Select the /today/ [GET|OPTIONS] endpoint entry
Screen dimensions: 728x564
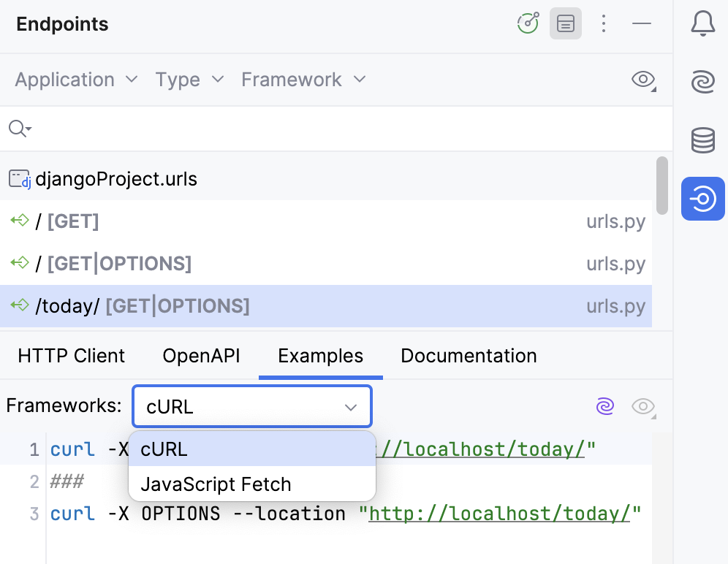pos(141,305)
